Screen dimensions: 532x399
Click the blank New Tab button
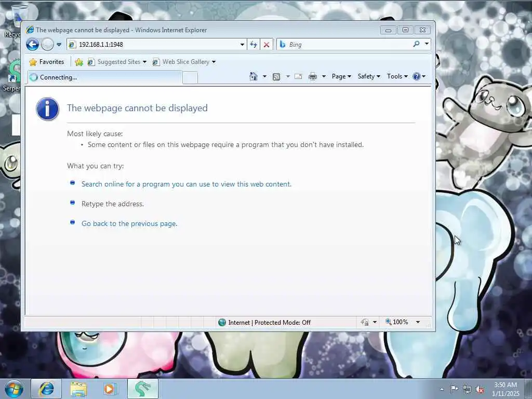click(x=190, y=78)
